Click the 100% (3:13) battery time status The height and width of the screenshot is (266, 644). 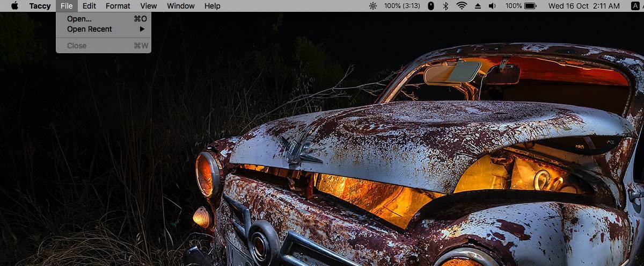coord(402,6)
